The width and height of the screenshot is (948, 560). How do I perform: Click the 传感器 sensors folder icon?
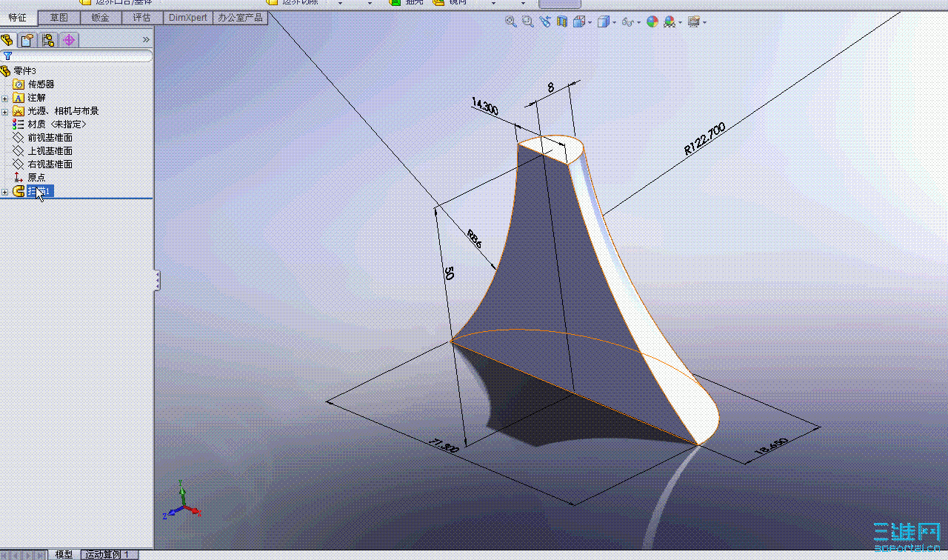(19, 84)
